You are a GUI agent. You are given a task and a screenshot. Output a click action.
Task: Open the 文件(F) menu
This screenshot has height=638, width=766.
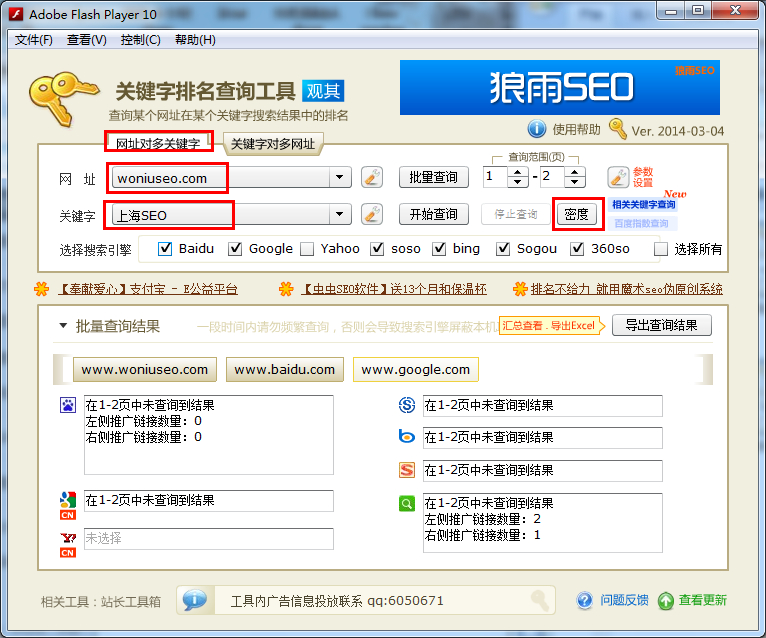pos(34,40)
